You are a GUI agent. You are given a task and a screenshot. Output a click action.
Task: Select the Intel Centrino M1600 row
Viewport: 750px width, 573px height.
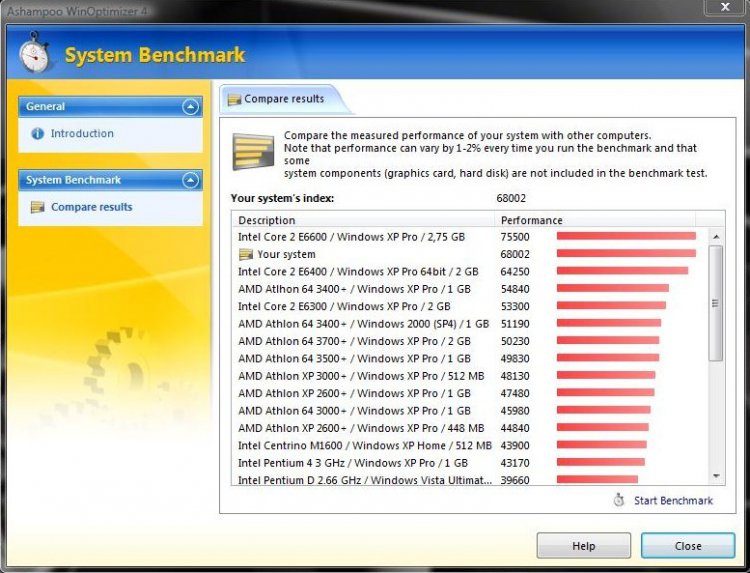click(x=469, y=445)
